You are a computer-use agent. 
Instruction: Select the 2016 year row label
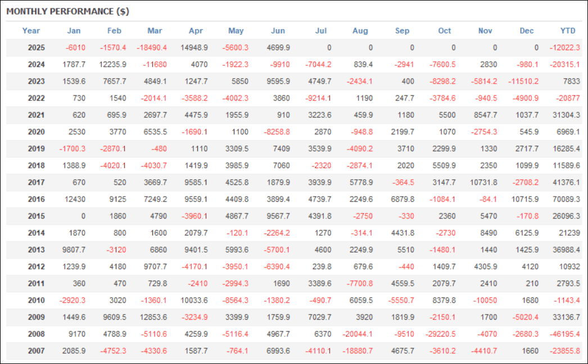pyautogui.click(x=37, y=199)
